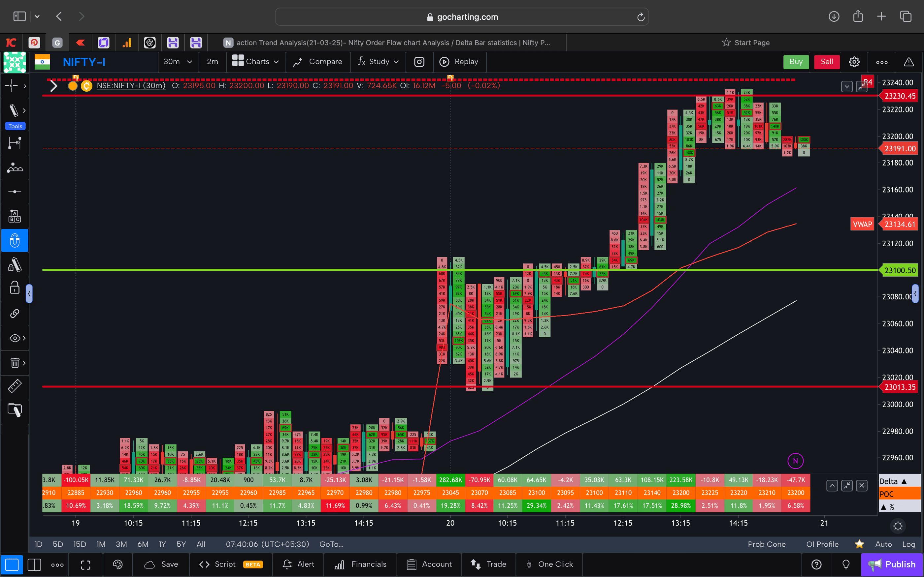Click the Buy button
This screenshot has height=577, width=924.
click(x=796, y=62)
